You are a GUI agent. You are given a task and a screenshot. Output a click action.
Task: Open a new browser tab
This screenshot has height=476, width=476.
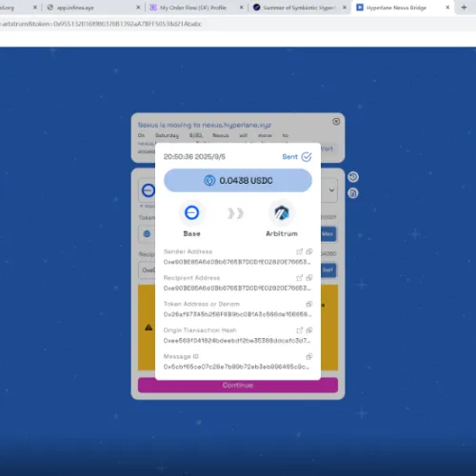pos(464,8)
